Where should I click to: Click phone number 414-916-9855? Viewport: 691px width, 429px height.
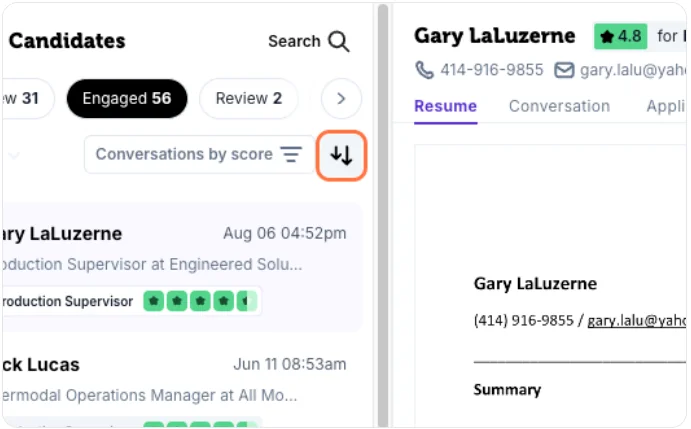click(x=492, y=70)
